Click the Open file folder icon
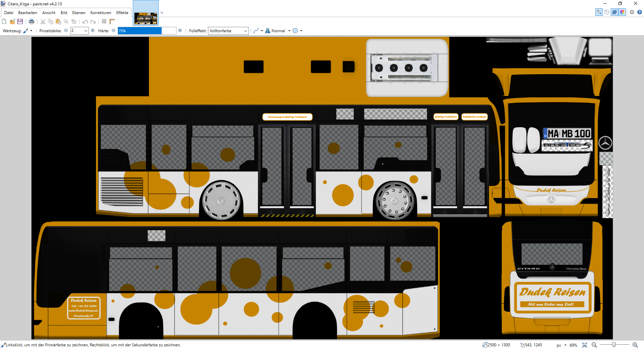 [12, 21]
